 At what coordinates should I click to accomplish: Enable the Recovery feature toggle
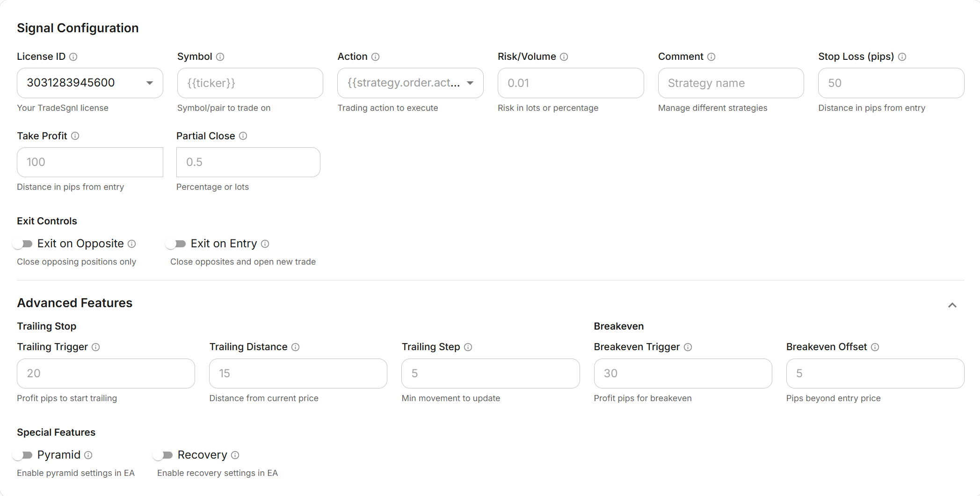click(164, 455)
